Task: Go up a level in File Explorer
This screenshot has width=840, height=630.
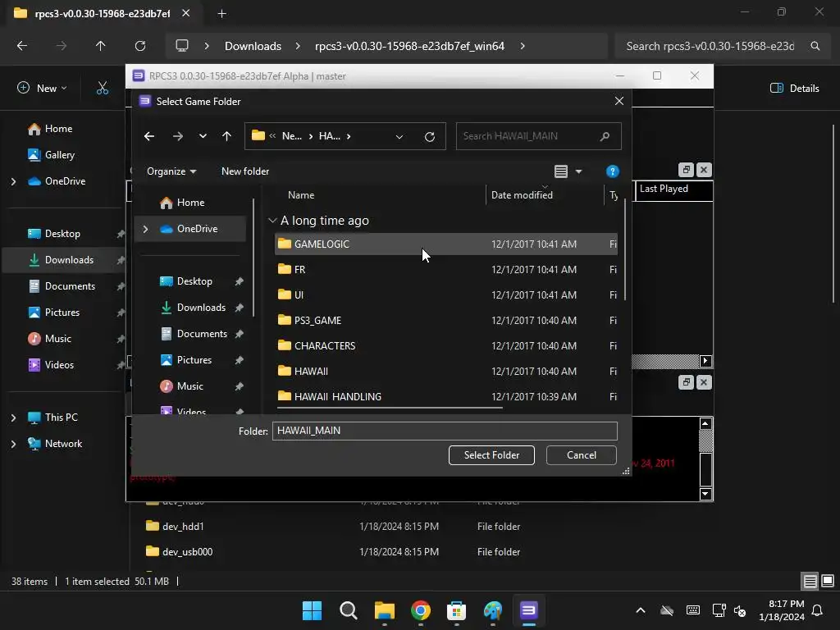Action: click(x=100, y=46)
